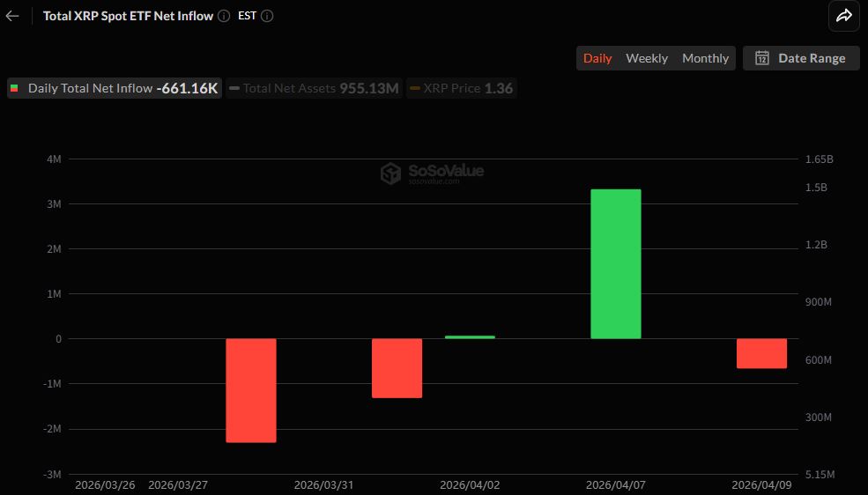
Task: Click the orange XRP Price legend marker
Action: (x=414, y=88)
